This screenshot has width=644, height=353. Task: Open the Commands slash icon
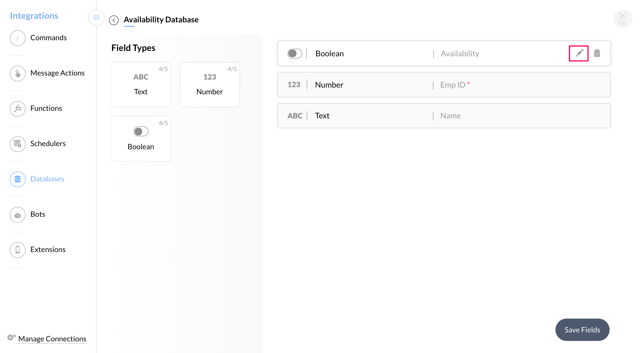tap(17, 38)
